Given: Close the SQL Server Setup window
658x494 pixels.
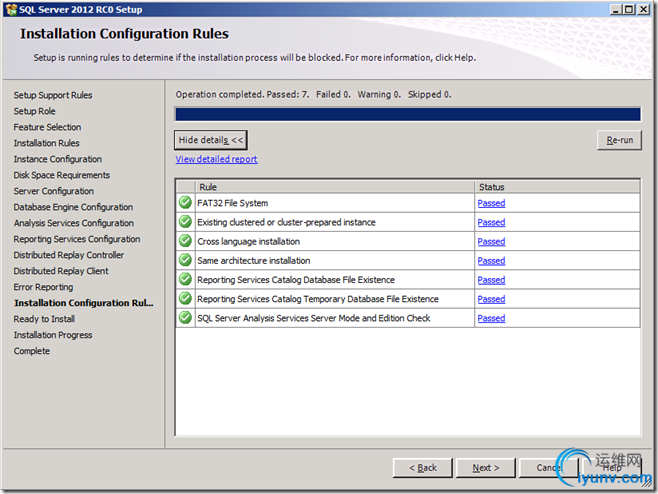Looking at the screenshot, I should (643, 9).
